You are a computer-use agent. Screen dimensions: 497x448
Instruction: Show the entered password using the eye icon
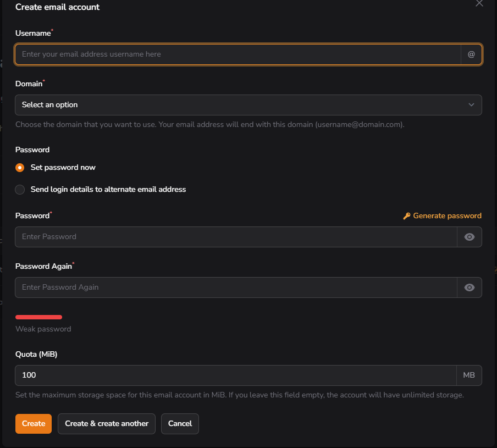pyautogui.click(x=469, y=237)
